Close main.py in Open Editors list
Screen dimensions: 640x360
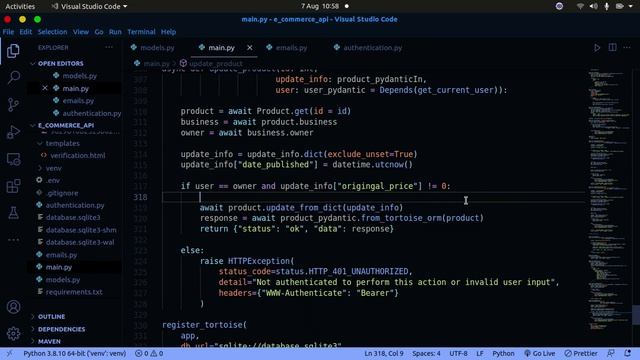tap(45, 88)
